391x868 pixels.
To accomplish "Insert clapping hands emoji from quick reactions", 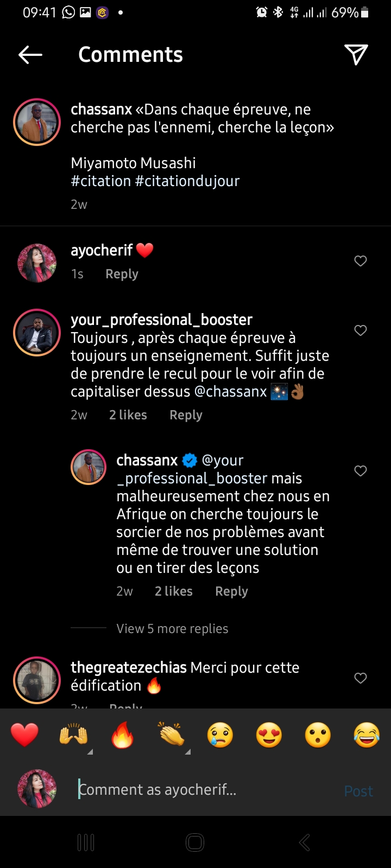I will (172, 736).
